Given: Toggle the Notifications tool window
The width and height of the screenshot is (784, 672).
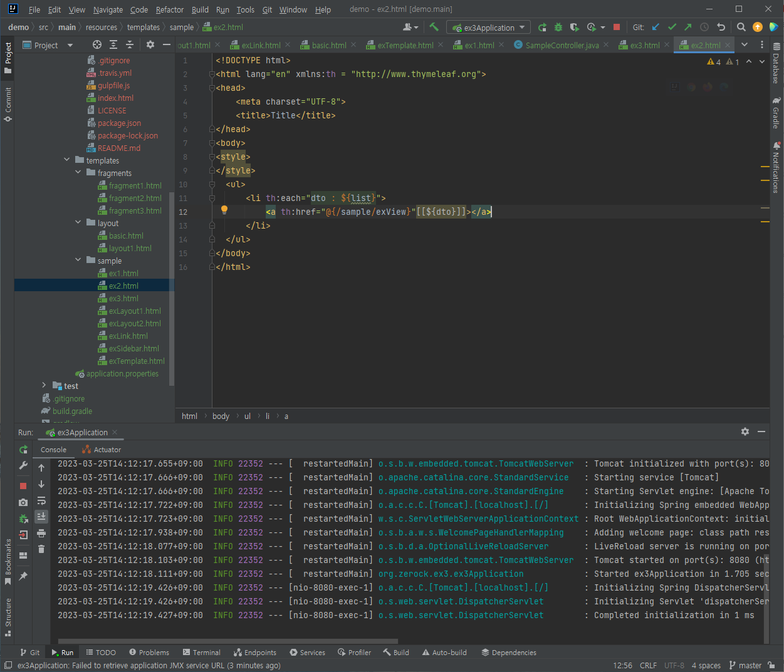Looking at the screenshot, I should [776, 168].
